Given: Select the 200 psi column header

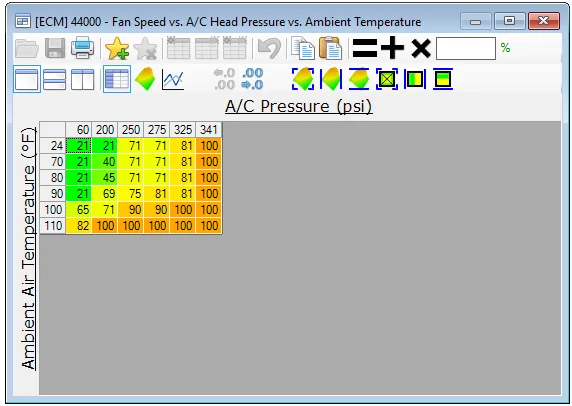Looking at the screenshot, I should tap(104, 129).
